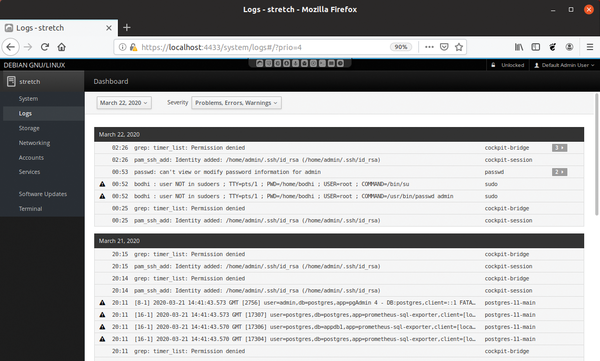Click warning icon on passwd admin sudo entry
Viewport: 600px width, 361px height.
[102, 196]
